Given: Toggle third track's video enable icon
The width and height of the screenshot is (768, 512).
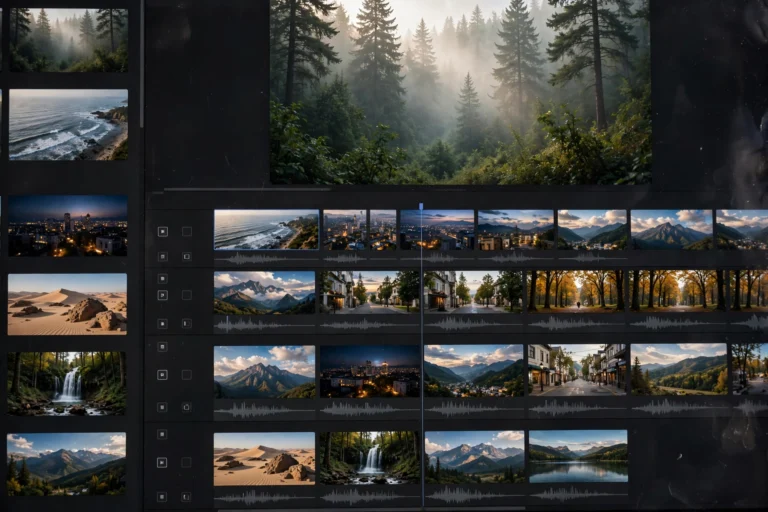Looking at the screenshot, I should [x=162, y=375].
